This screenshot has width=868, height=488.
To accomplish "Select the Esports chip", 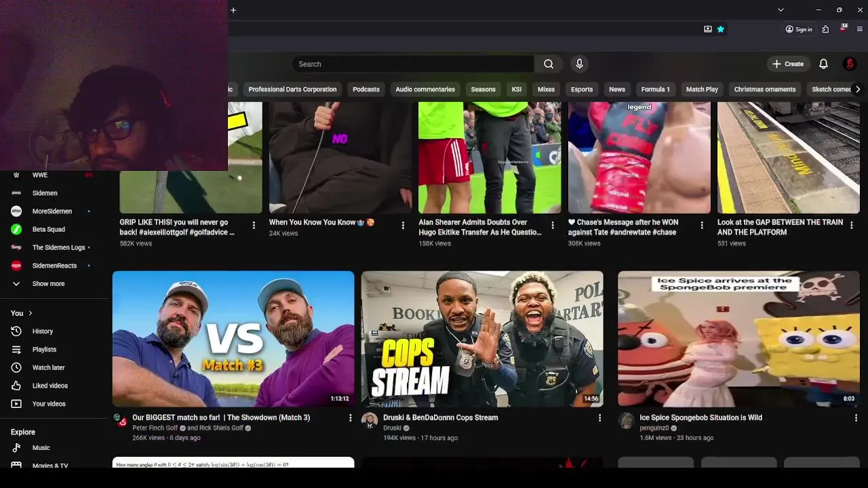I will click(582, 89).
